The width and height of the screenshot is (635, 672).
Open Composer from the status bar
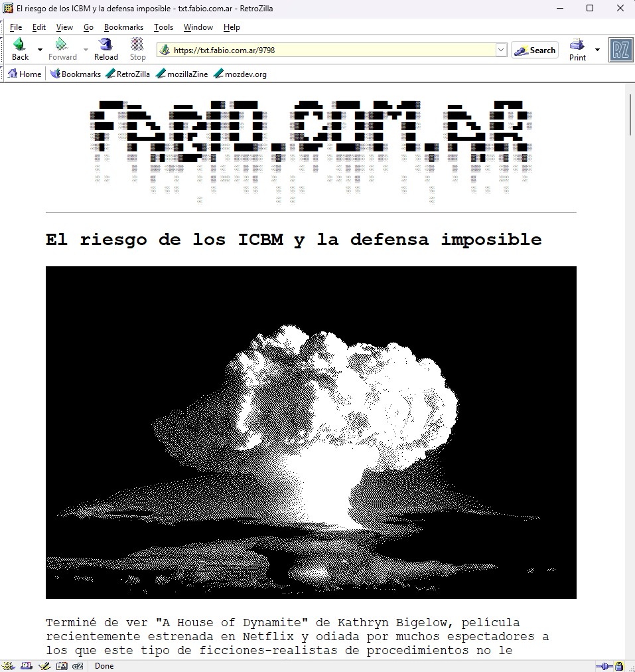[x=44, y=666]
